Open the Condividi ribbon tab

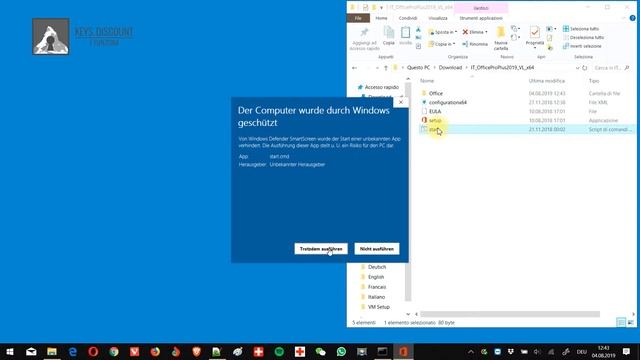[x=408, y=18]
